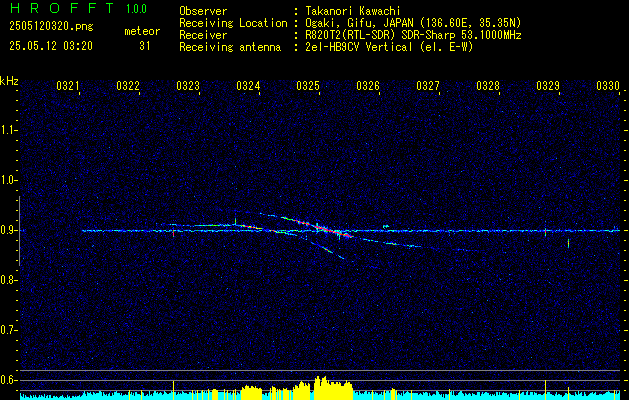Click time marker 0326

click(x=368, y=86)
